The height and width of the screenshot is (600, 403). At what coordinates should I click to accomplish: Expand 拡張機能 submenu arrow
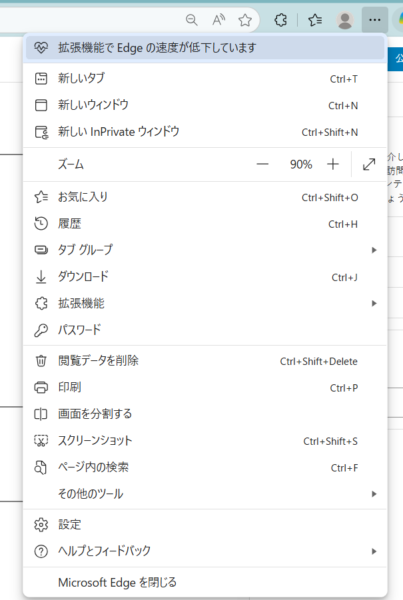pos(374,303)
